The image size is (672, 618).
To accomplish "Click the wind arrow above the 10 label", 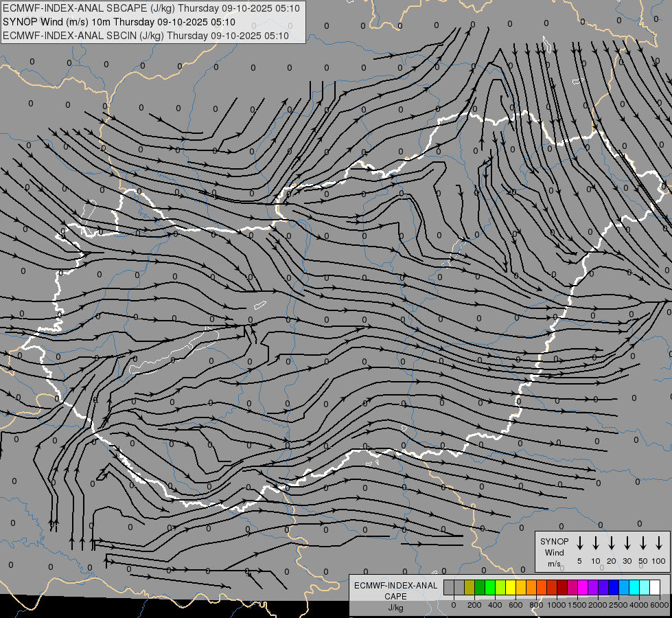I will pyautogui.click(x=596, y=543).
